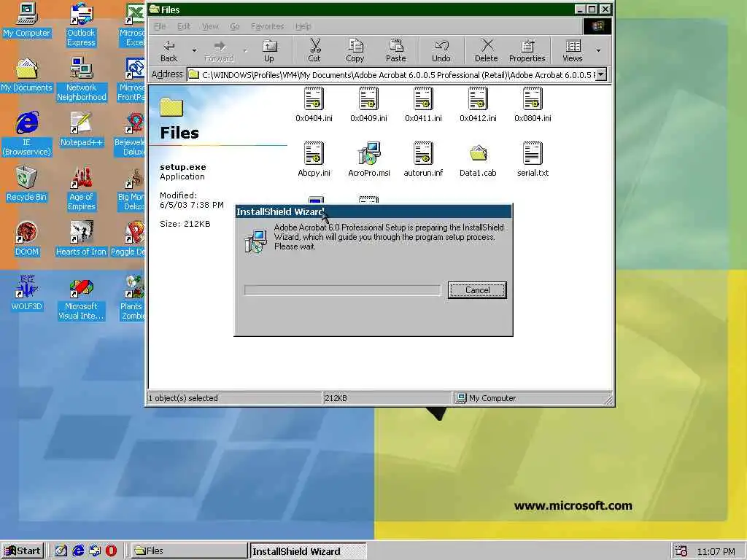The height and width of the screenshot is (560, 747).
Task: Open the Help menu
Action: 303,26
